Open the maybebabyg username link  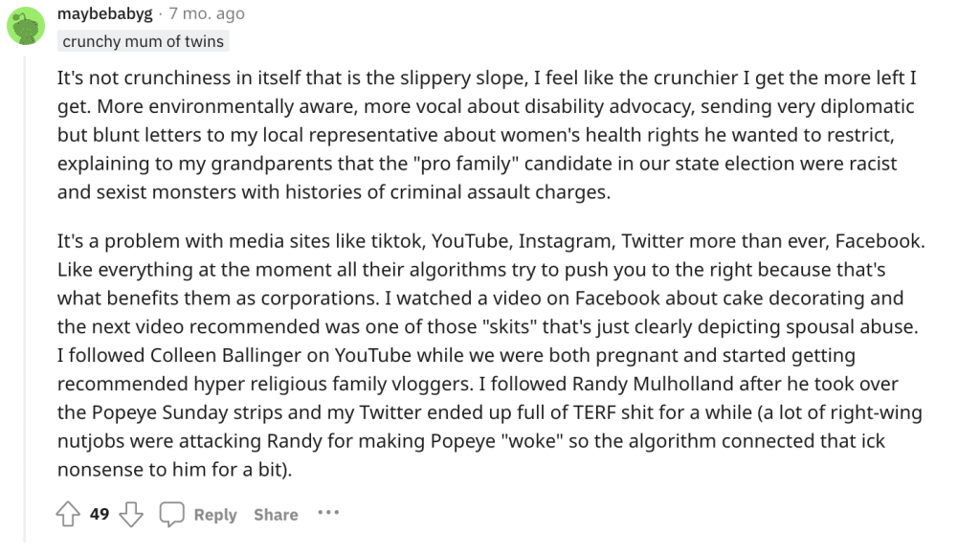pos(105,13)
